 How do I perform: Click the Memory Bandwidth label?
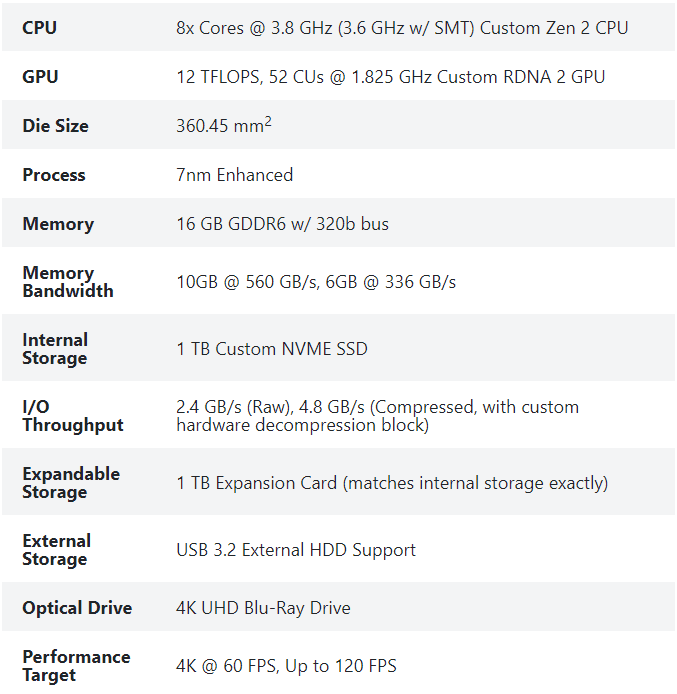(x=68, y=282)
